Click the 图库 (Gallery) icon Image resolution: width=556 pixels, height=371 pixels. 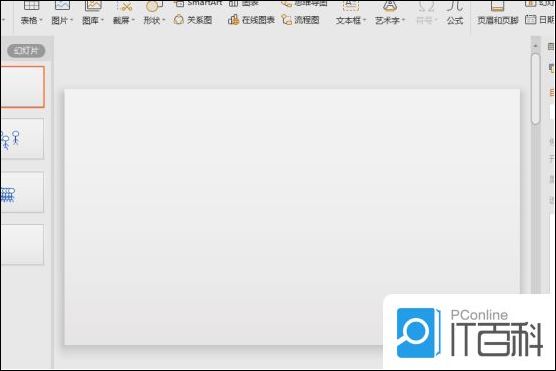[93, 5]
